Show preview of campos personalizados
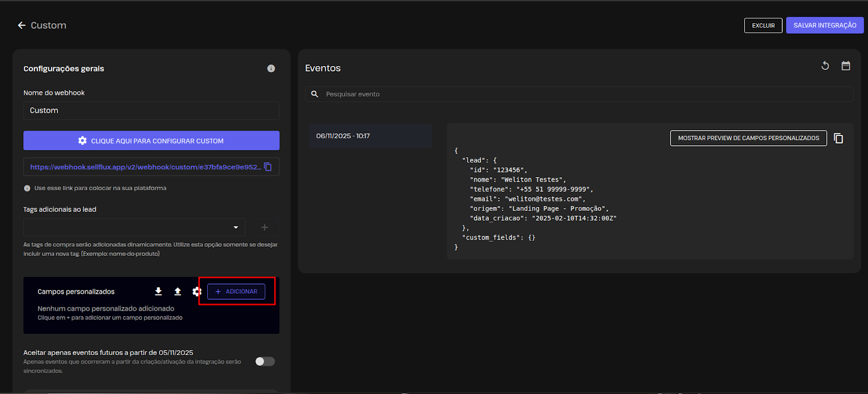868x394 pixels. (748, 138)
